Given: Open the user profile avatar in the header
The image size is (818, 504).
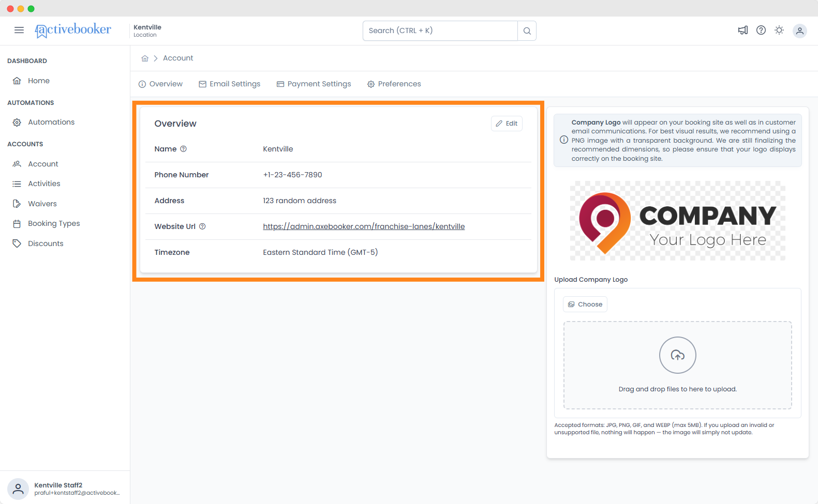Looking at the screenshot, I should click(x=800, y=31).
